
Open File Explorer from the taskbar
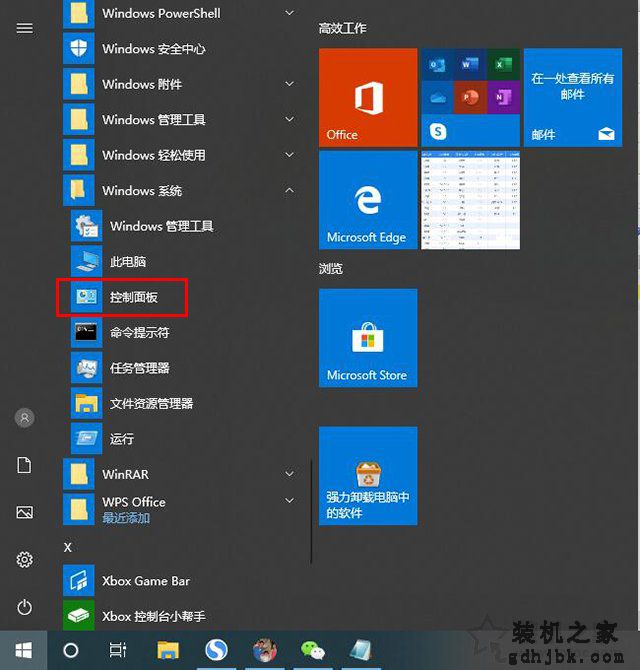(x=168, y=650)
